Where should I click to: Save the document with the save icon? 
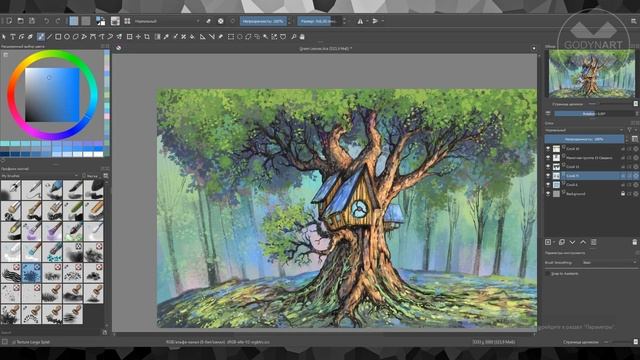[32, 21]
